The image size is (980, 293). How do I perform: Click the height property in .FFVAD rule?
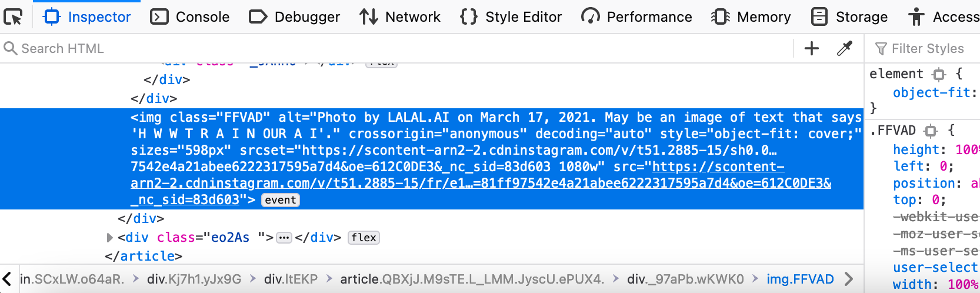pos(916,150)
